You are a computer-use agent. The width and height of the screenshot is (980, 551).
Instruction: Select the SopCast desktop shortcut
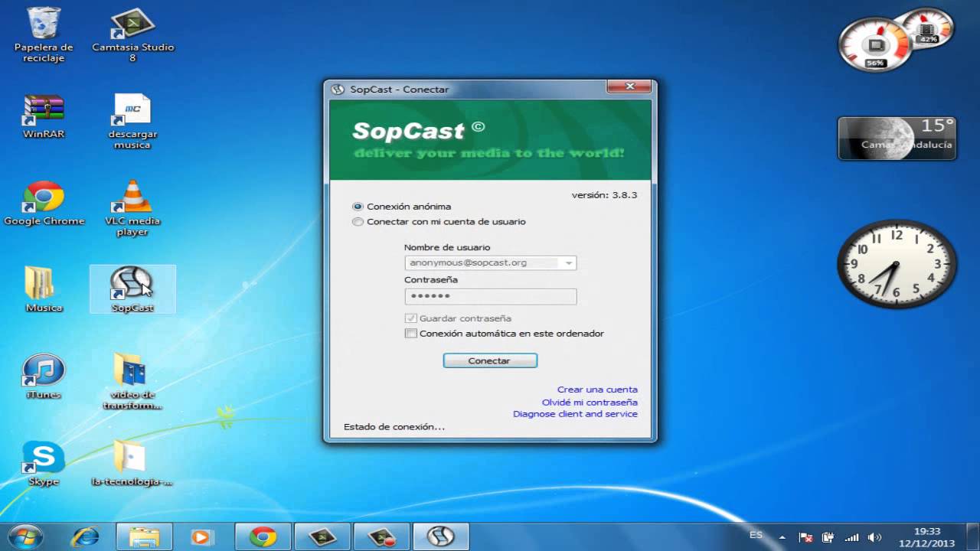point(132,289)
